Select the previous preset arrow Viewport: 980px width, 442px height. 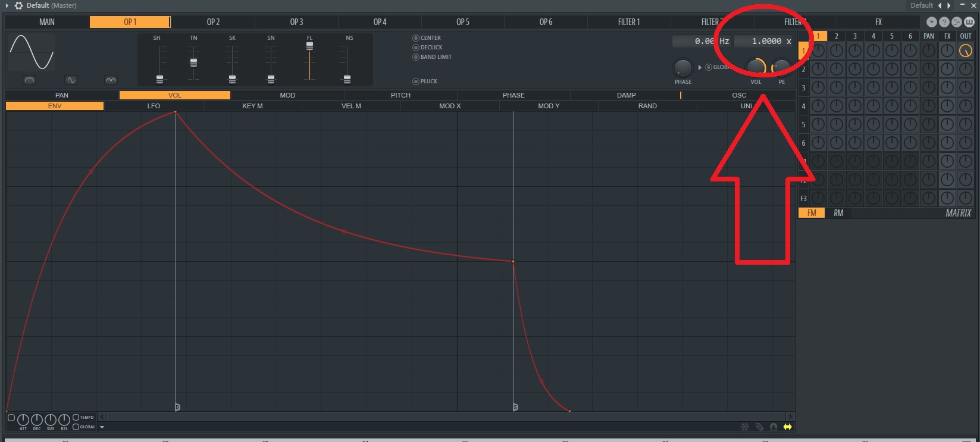(x=940, y=5)
